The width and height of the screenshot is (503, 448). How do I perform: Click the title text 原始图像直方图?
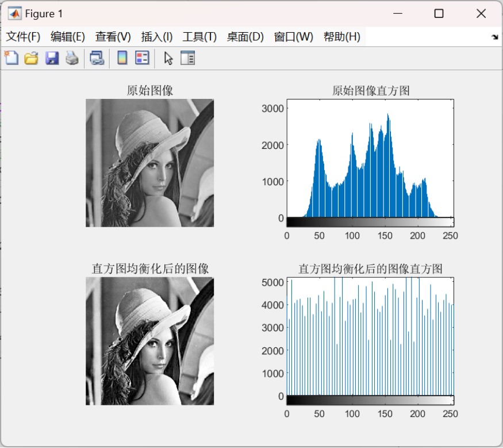click(371, 90)
